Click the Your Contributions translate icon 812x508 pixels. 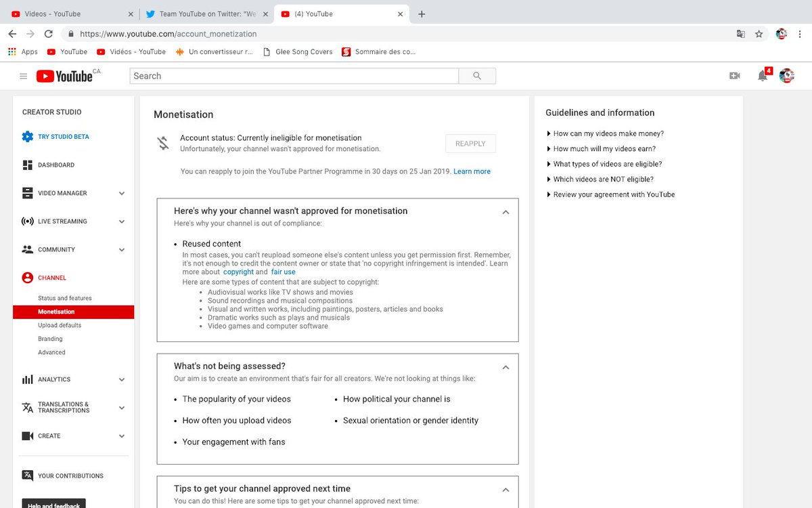[28, 475]
